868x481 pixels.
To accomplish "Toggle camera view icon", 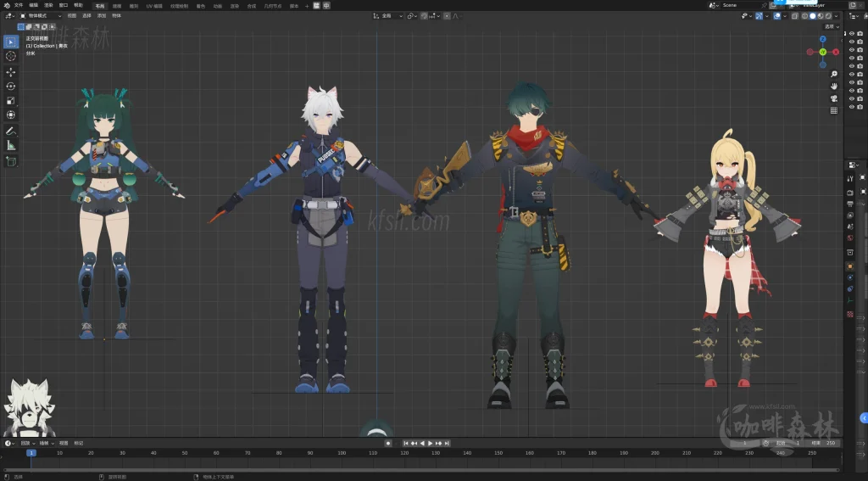I will click(x=834, y=98).
